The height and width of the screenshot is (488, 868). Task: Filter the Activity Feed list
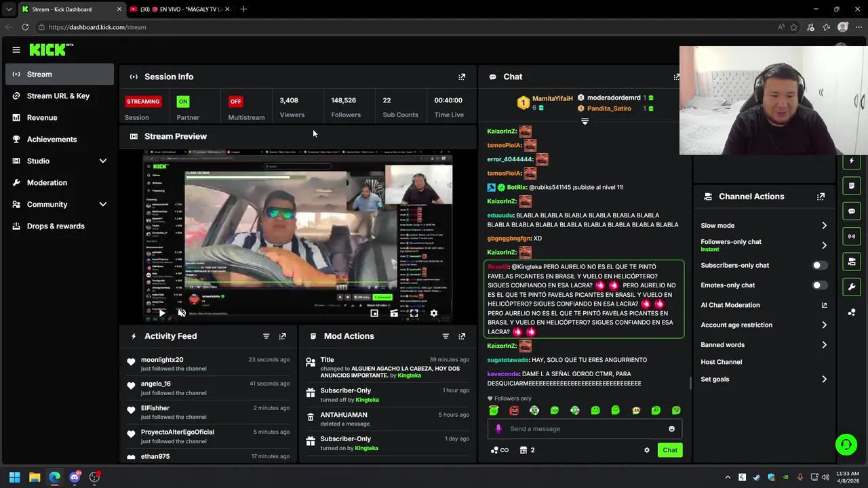[x=266, y=336]
